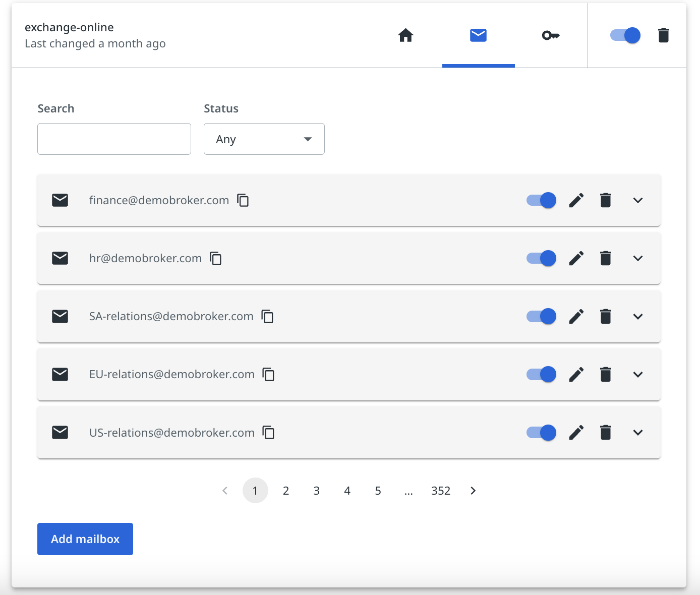Expand the hr@demobroker.com mailbox row
The width and height of the screenshot is (700, 595).
637,258
